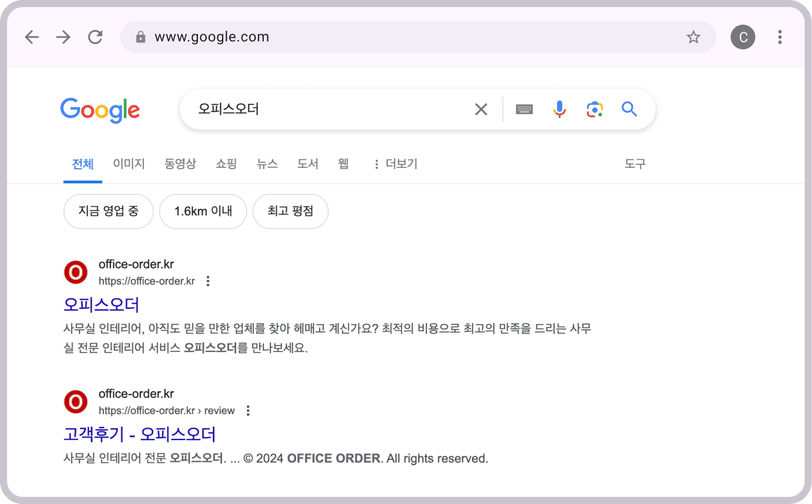Apply the 지금 영업 중 filter chip

tap(109, 211)
